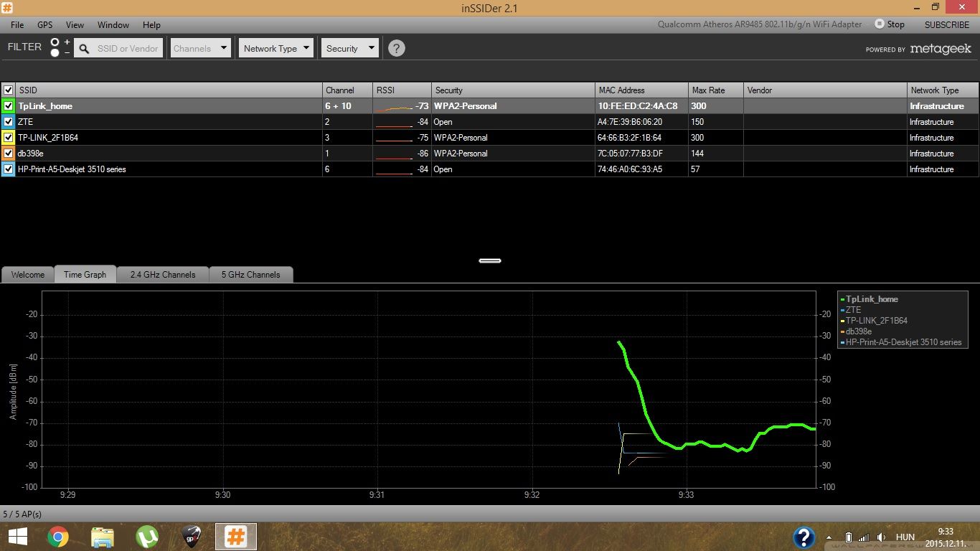Click ZTE in the graph legend
The width and height of the screenshot is (980, 551).
[853, 310]
